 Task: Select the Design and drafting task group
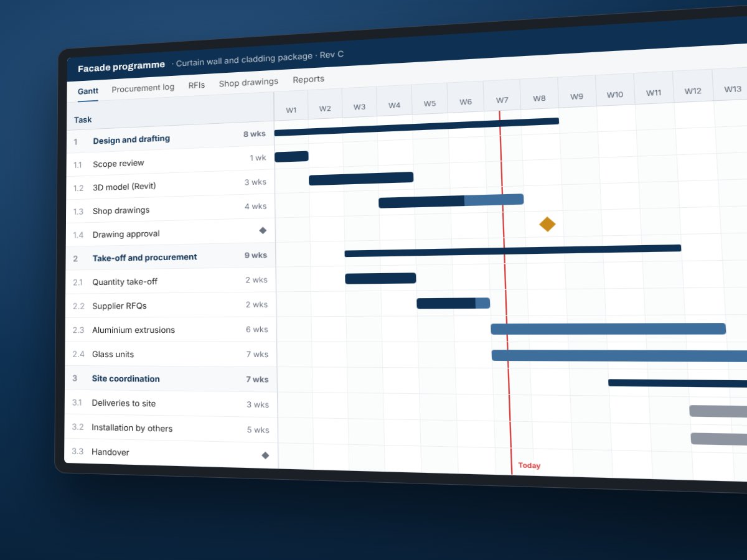tap(131, 139)
